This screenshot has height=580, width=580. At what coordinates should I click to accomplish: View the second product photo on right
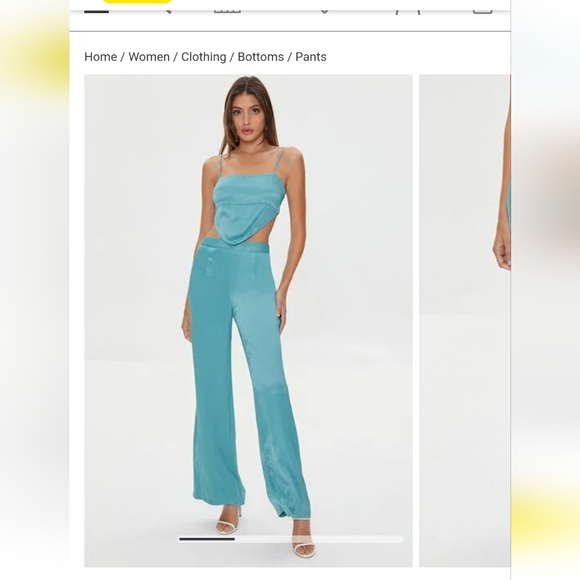click(x=465, y=320)
